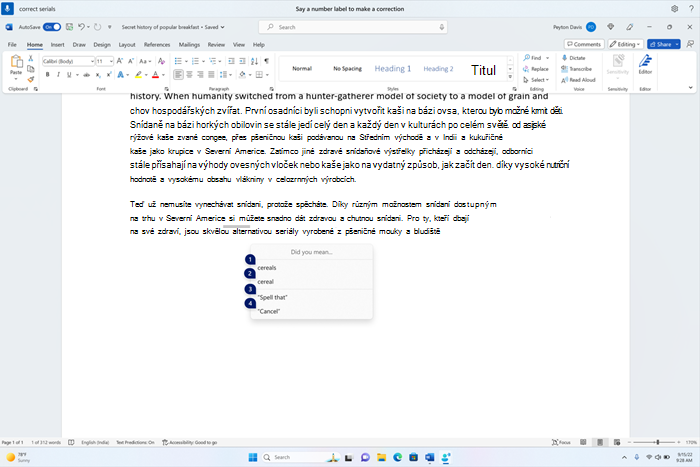Open the Borders dropdown arrow
Viewport: 700px width, 467px height.
point(267,75)
